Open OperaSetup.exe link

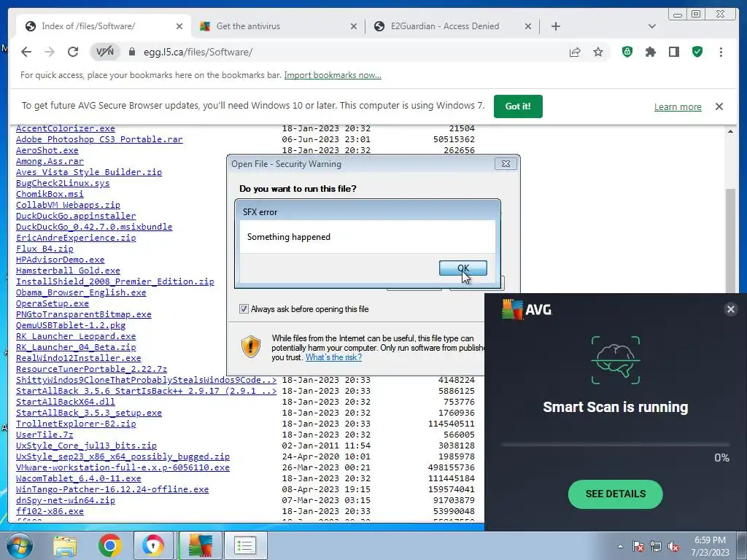pyautogui.click(x=52, y=303)
